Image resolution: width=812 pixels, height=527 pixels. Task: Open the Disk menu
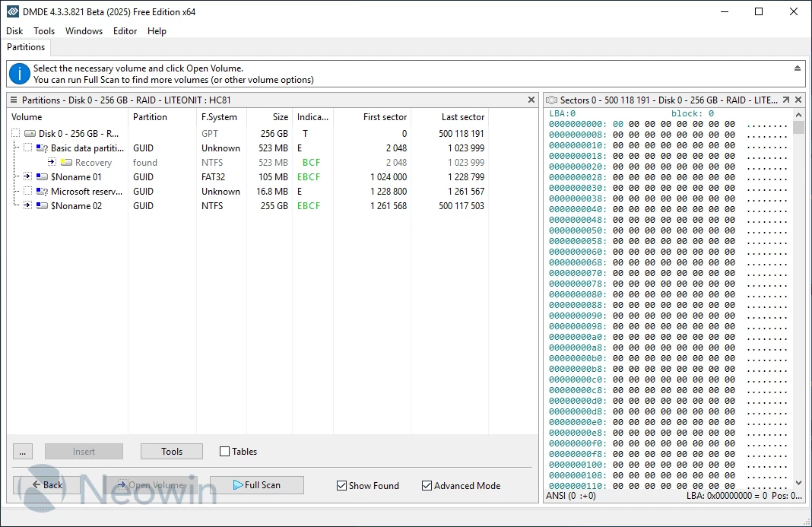[x=14, y=31]
